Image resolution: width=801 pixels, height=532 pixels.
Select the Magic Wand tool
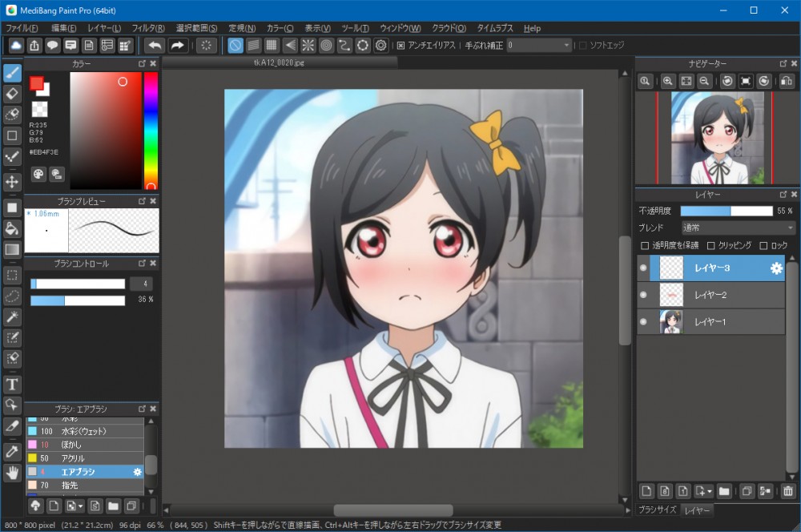[x=12, y=316]
